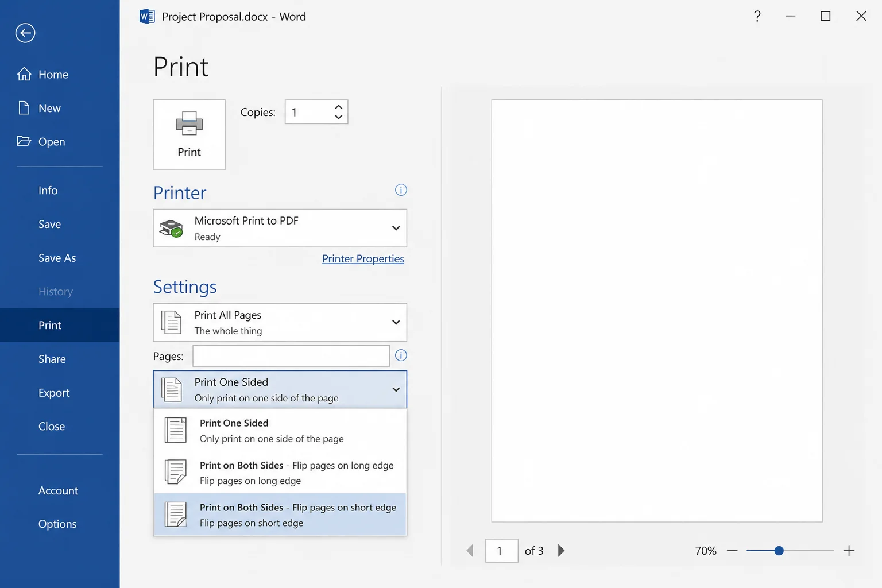This screenshot has width=882, height=588.
Task: Select Print One Sided option in list
Action: (280, 431)
